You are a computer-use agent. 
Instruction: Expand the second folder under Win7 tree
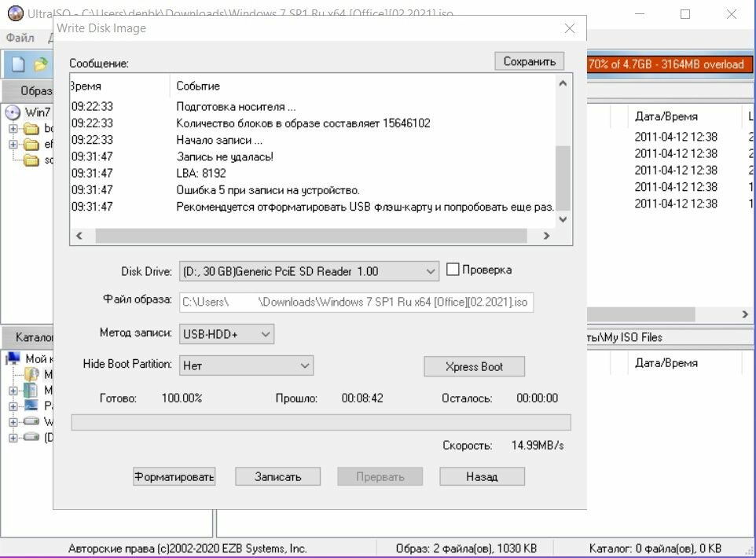point(13,144)
